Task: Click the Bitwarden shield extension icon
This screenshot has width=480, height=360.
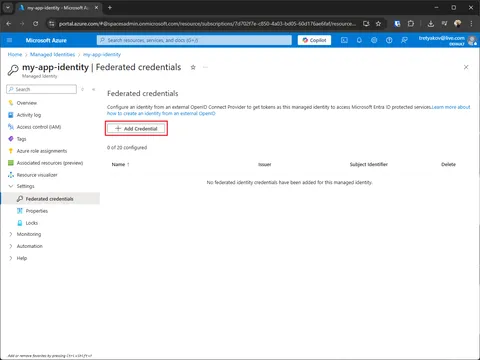Action: (397, 24)
